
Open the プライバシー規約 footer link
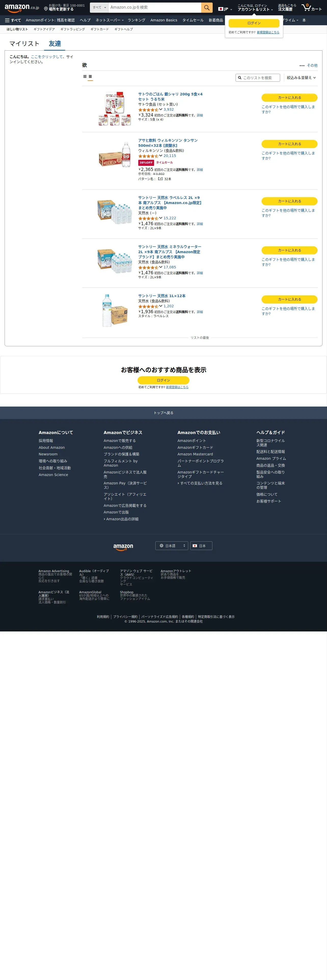[125, 617]
